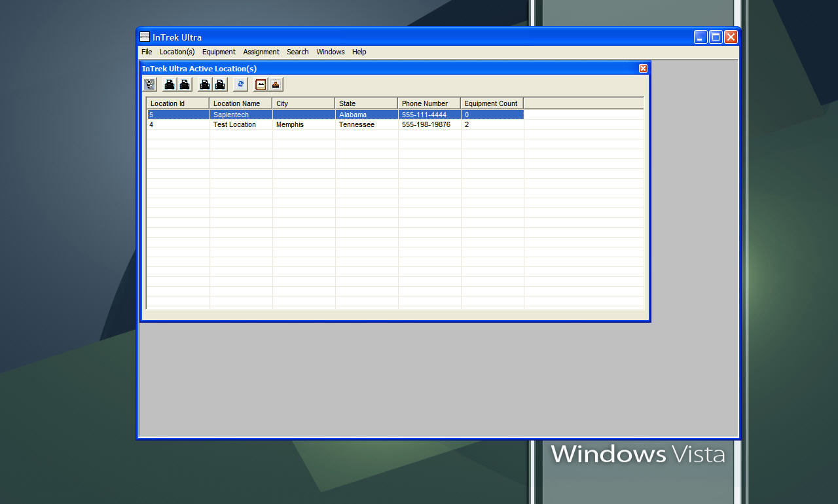Select the Test Location name cell
The width and height of the screenshot is (838, 504).
click(x=241, y=124)
